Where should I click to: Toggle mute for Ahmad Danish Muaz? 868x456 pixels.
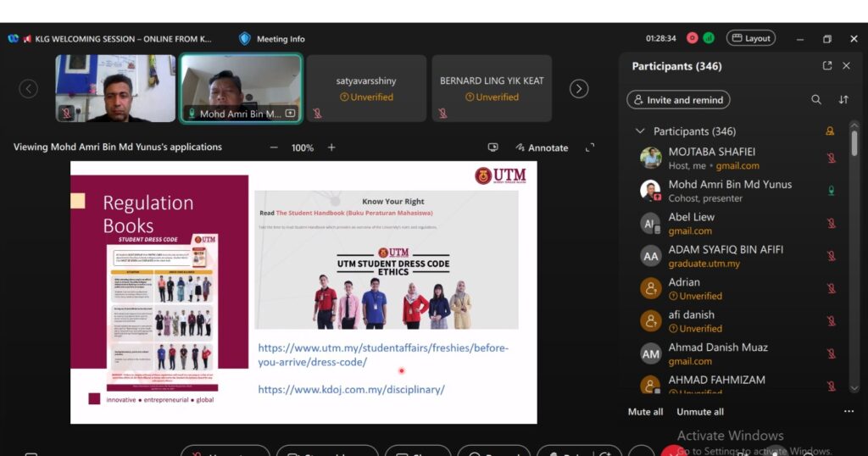coord(832,353)
